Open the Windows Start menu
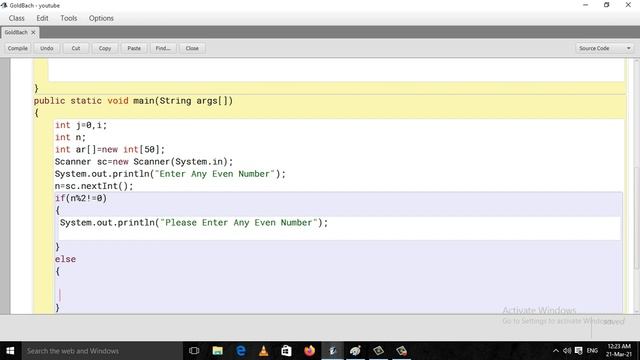Image resolution: width=640 pixels, height=360 pixels. 10,351
